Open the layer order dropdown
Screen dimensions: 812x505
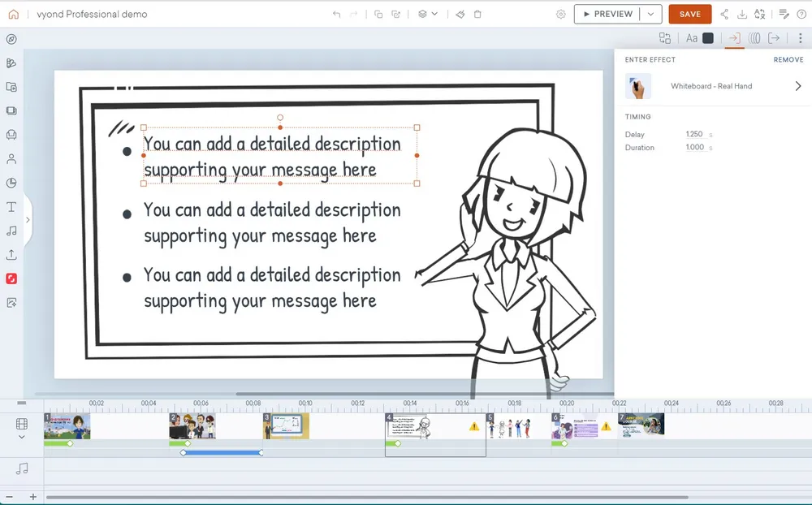[428, 14]
